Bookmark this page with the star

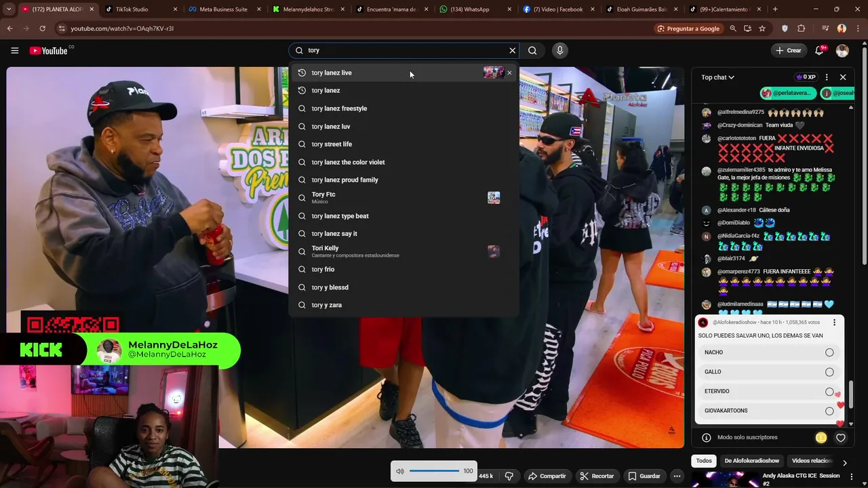coord(762,28)
